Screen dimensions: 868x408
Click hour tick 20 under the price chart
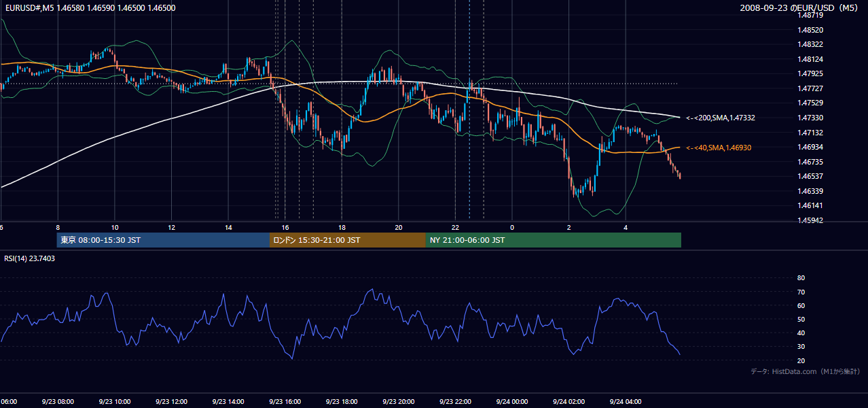point(399,228)
